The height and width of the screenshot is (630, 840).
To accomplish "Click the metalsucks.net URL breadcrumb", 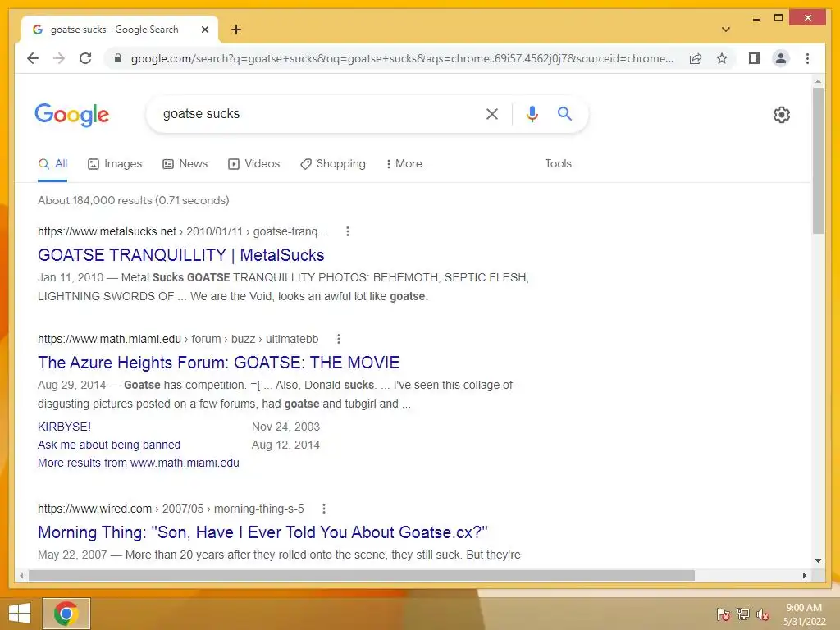I will coord(182,231).
